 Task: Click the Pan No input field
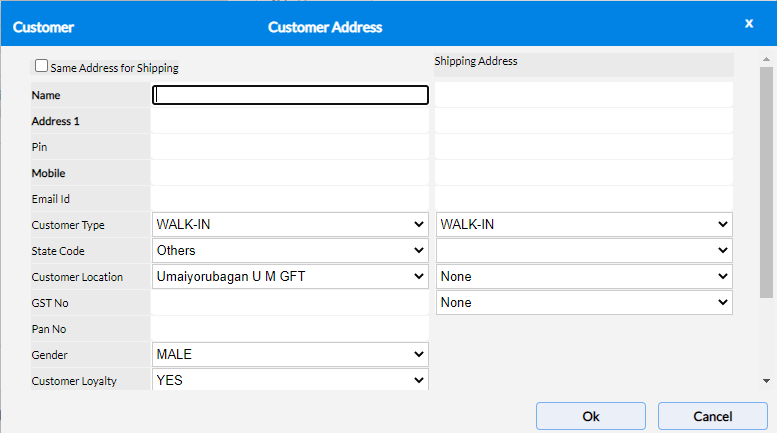[290, 328]
